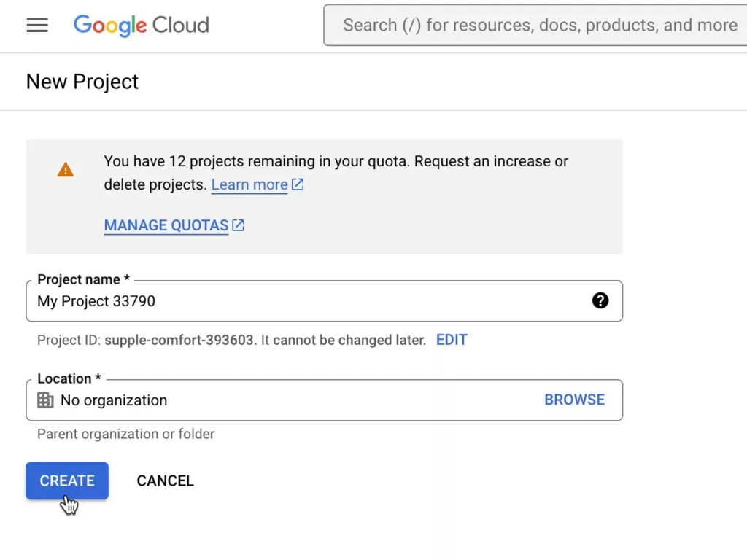Click the supple-comfort-393603 project ID text
The height and width of the screenshot is (560, 747).
tap(180, 340)
